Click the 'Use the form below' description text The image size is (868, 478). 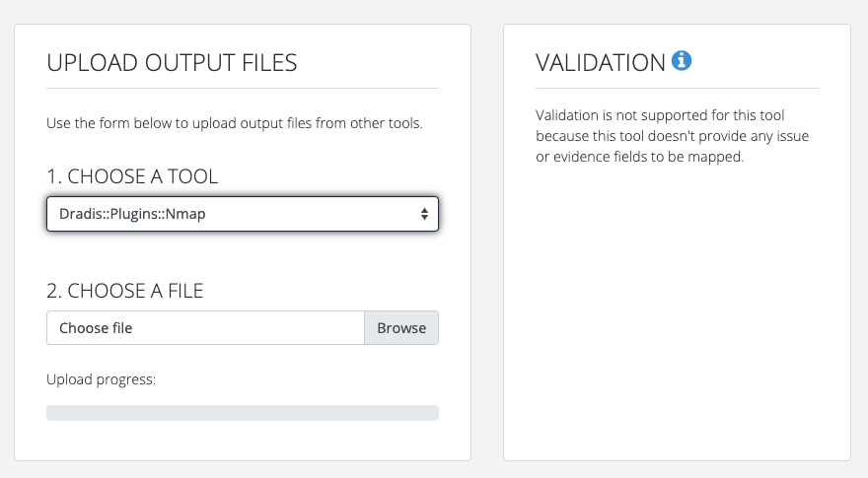tap(235, 123)
